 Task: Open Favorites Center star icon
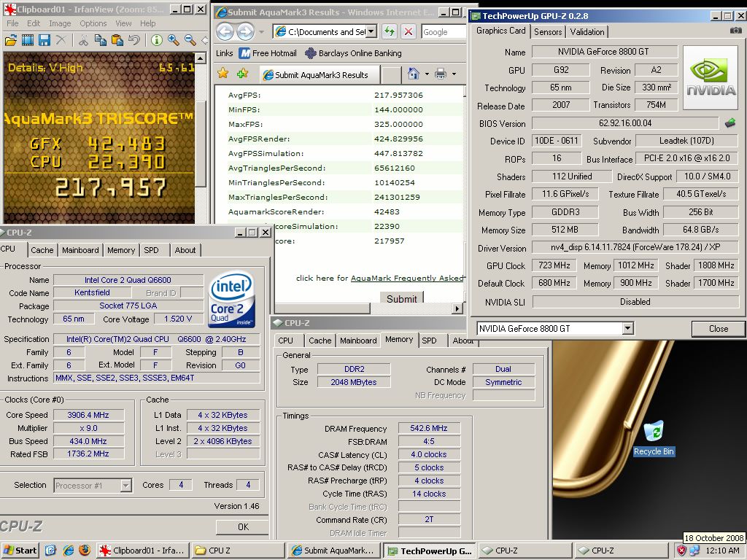pos(222,74)
